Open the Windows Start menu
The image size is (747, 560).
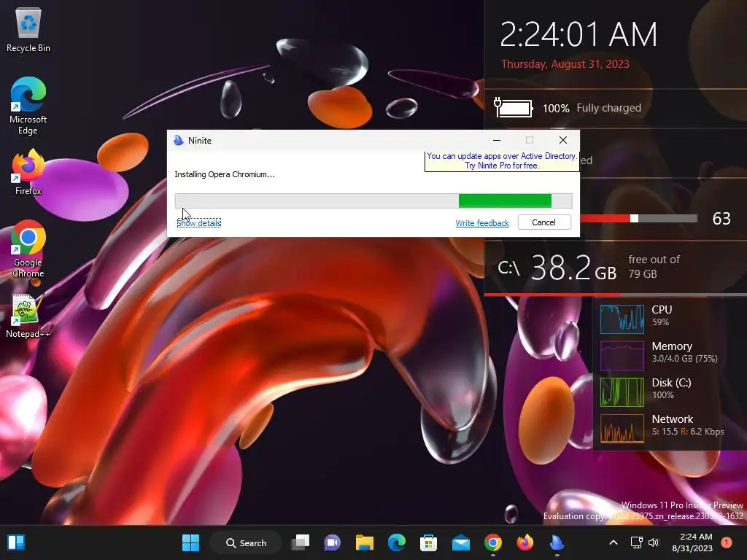pyautogui.click(x=190, y=542)
